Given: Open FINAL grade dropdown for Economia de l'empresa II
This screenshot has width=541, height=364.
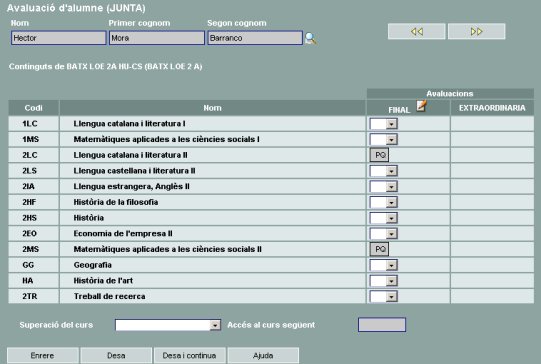Looking at the screenshot, I should [383, 234].
